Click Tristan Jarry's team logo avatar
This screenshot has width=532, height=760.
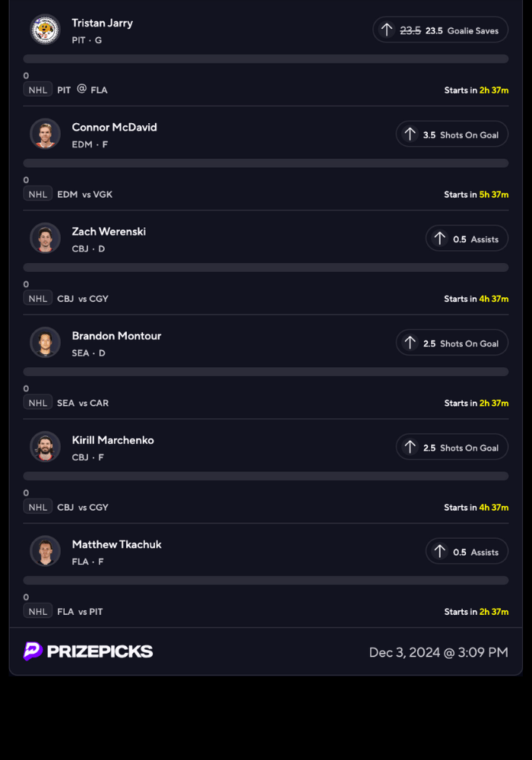point(45,30)
